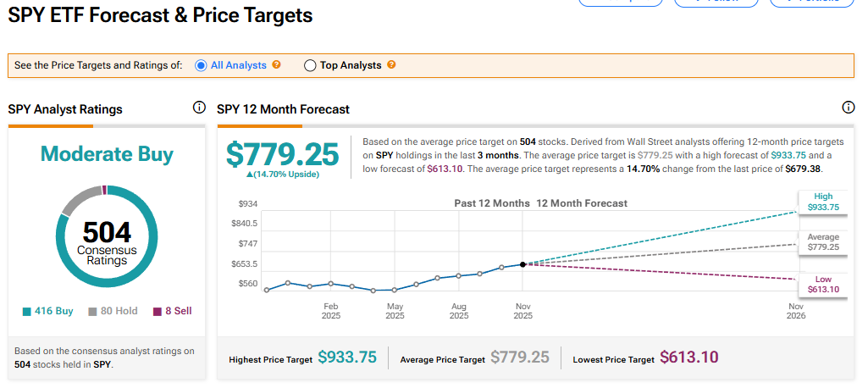Click the Average $779.25 forecast label on chart

pyautogui.click(x=821, y=242)
